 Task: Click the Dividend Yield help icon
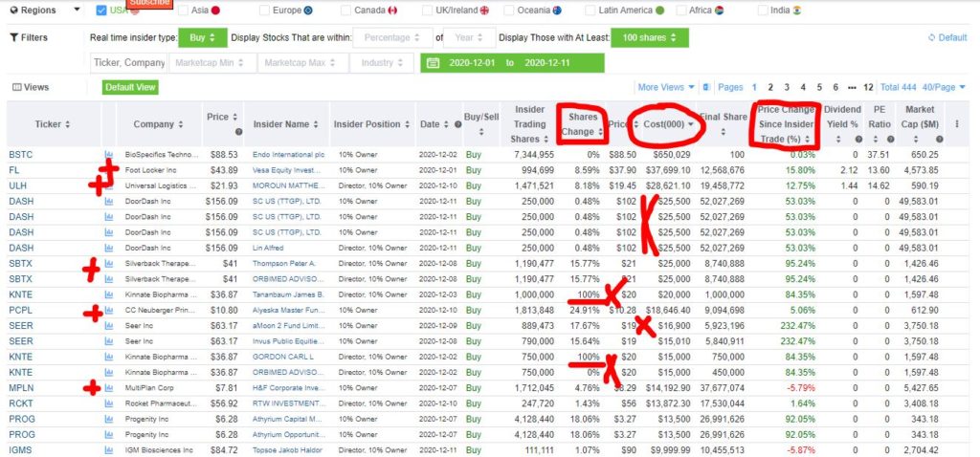(858, 140)
